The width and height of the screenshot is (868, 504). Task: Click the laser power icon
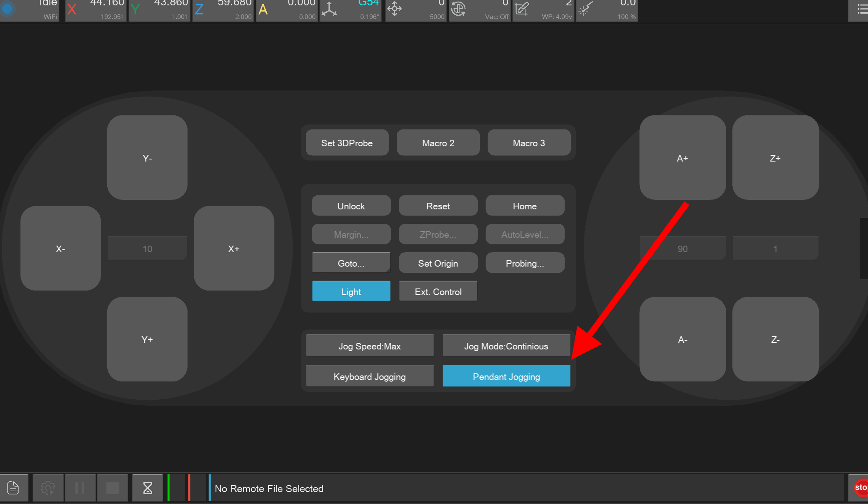click(585, 9)
